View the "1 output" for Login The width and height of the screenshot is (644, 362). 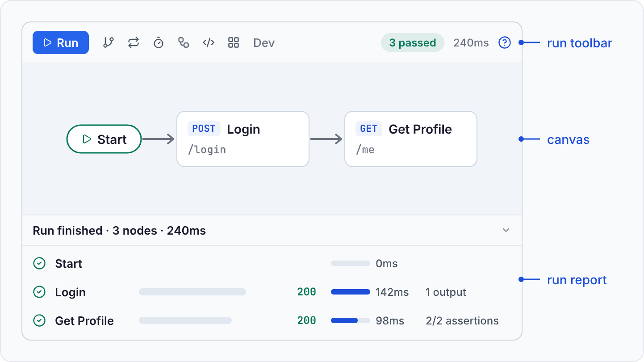point(446,292)
